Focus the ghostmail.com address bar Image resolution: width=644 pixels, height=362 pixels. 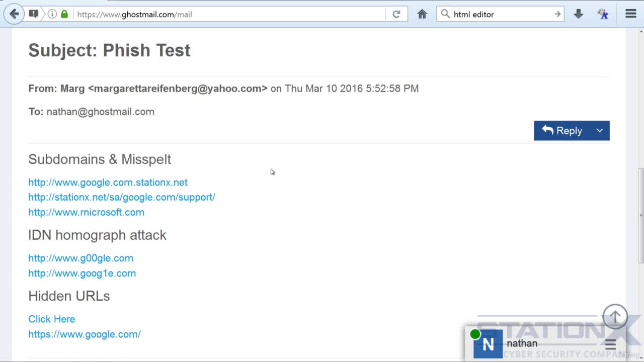[x=229, y=14]
